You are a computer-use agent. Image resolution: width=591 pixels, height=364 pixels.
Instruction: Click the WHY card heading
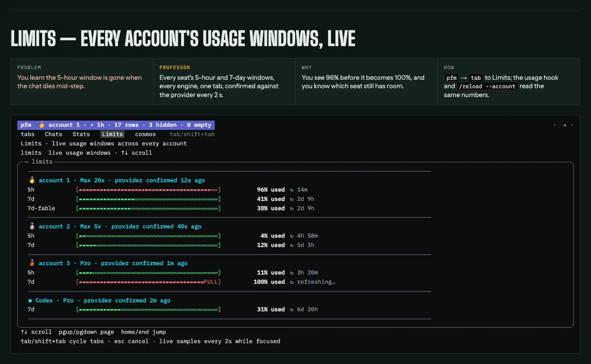307,68
